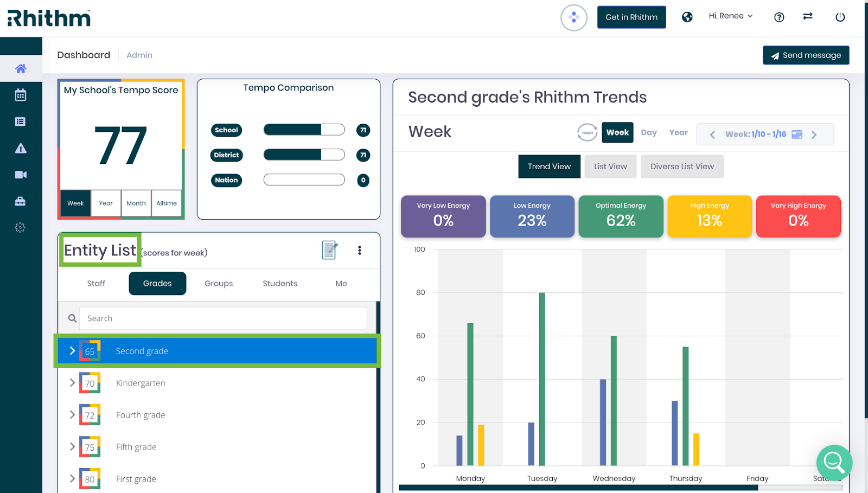The height and width of the screenshot is (493, 868).
Task: Expand the Fourth grade row
Action: 72,415
